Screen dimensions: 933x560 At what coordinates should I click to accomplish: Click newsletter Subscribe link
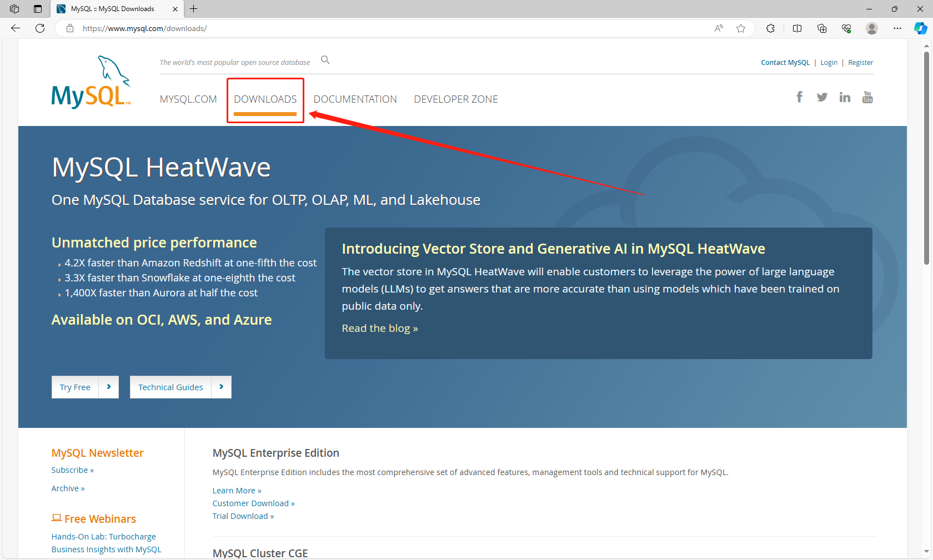[x=73, y=470]
